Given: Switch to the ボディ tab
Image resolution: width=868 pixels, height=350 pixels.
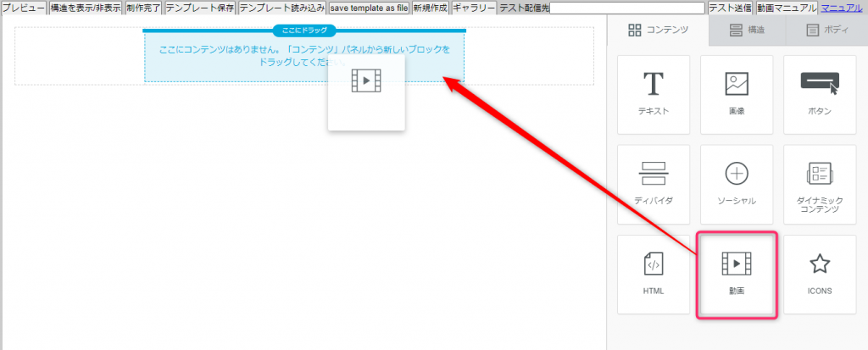Looking at the screenshot, I should [827, 30].
